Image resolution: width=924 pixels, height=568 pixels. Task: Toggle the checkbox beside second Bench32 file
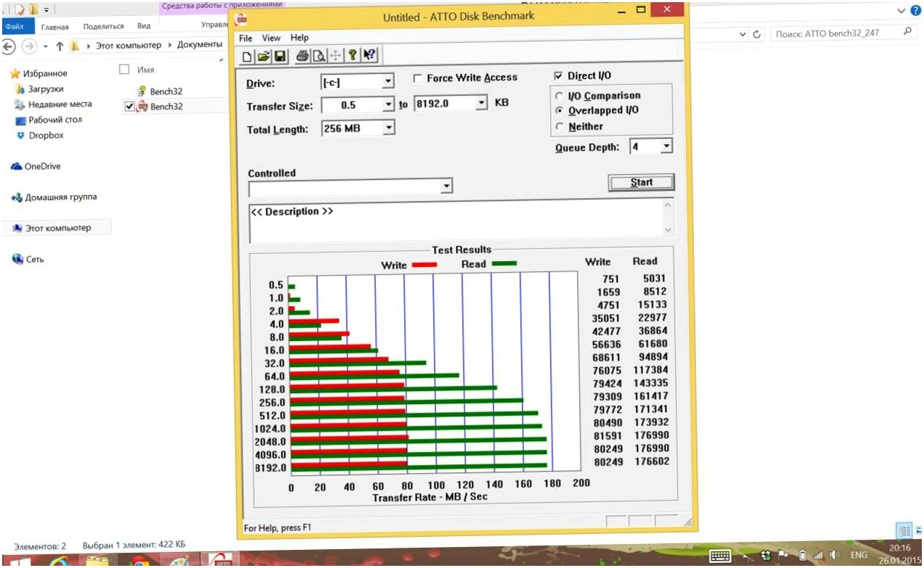tap(130, 107)
